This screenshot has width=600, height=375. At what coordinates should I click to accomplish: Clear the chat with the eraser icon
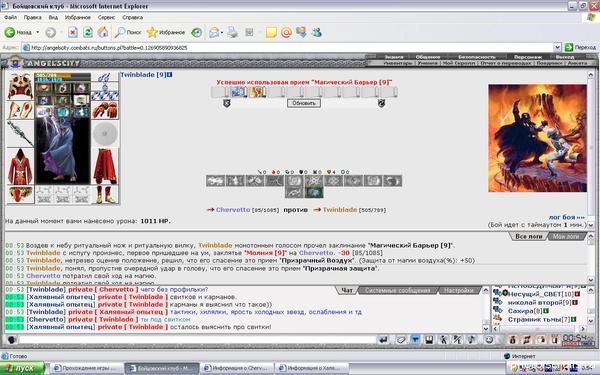(400, 340)
